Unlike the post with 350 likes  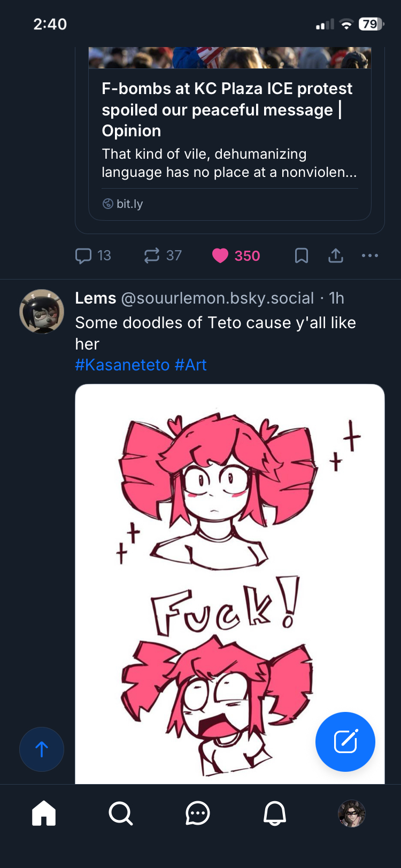(x=220, y=256)
